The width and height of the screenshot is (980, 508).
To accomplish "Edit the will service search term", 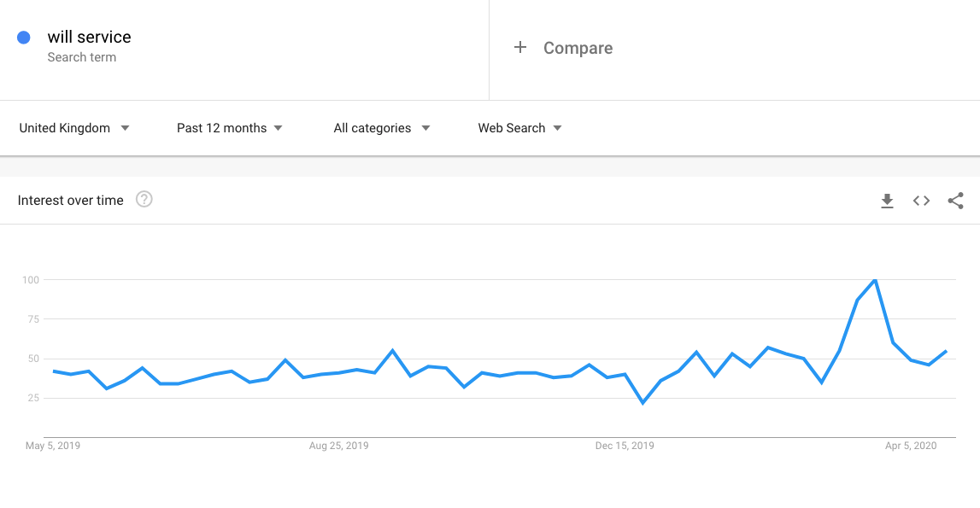I will (90, 37).
